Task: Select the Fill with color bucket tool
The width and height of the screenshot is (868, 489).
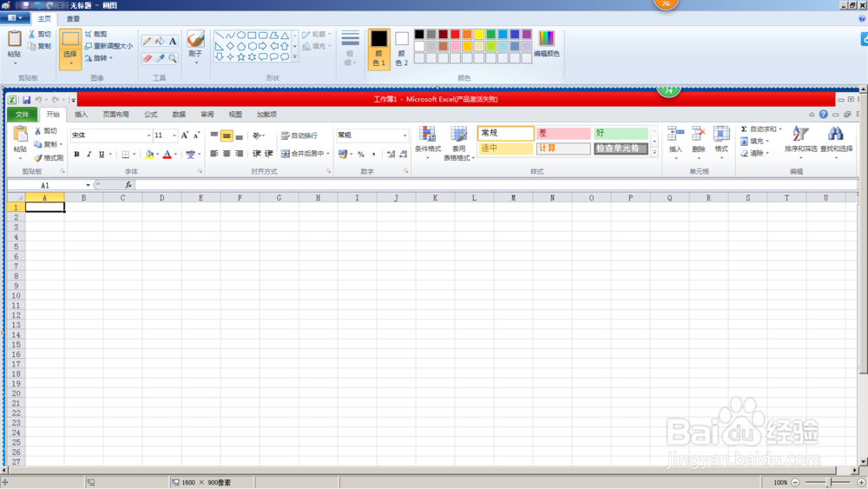Action: [160, 42]
